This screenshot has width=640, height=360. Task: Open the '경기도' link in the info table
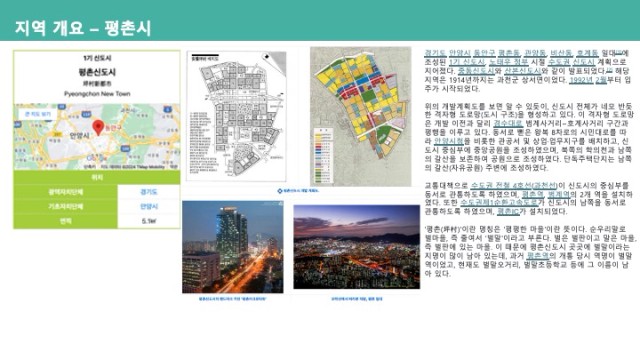[149, 192]
